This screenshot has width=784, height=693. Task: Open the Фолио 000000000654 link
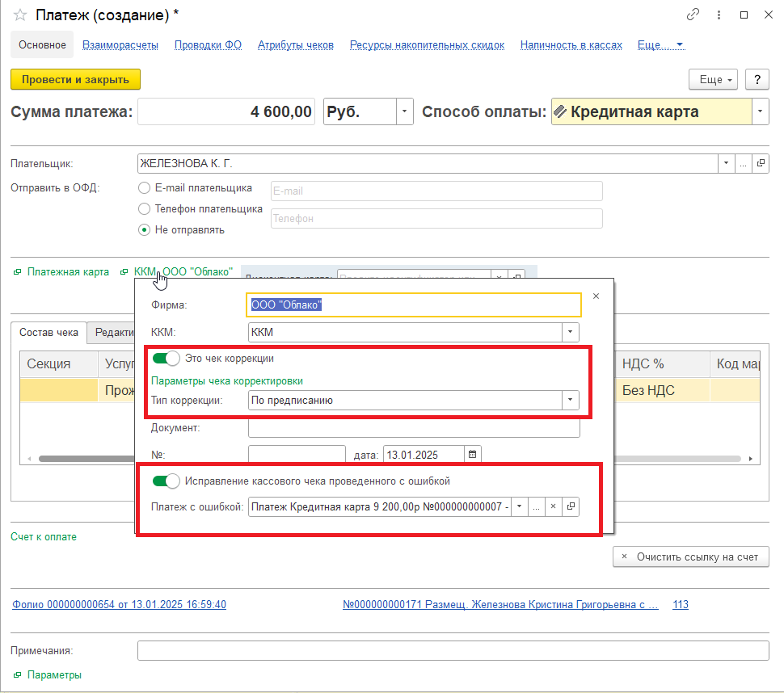[119, 604]
